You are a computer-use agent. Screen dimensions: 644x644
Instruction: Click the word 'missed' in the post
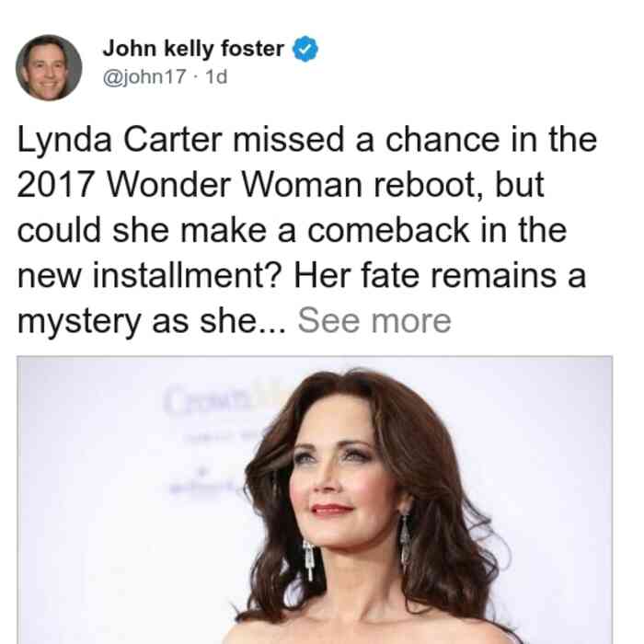288,140
